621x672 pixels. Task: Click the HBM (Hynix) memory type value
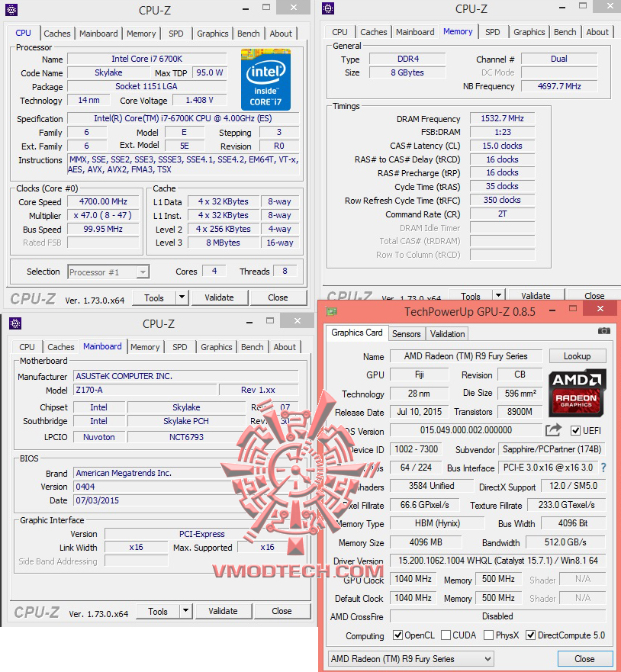(x=437, y=523)
